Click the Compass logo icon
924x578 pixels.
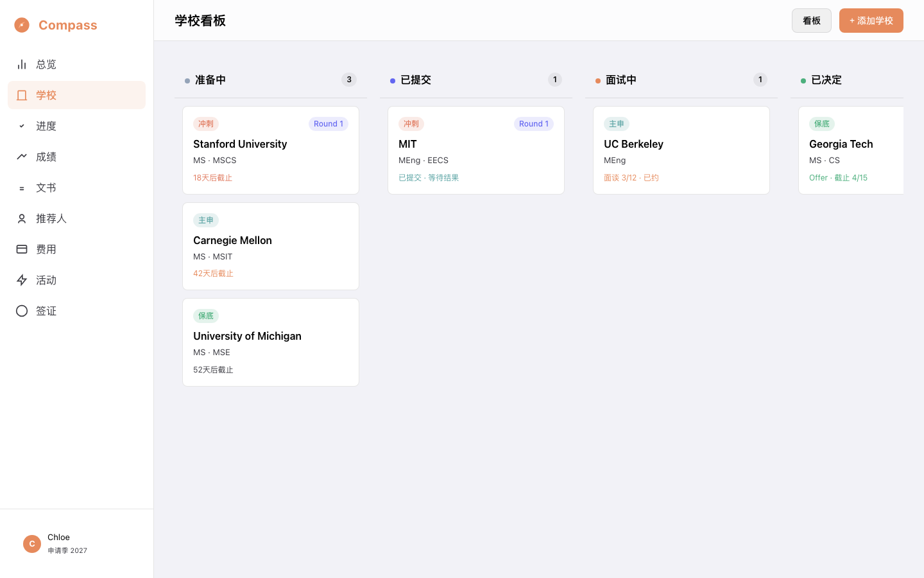22,25
